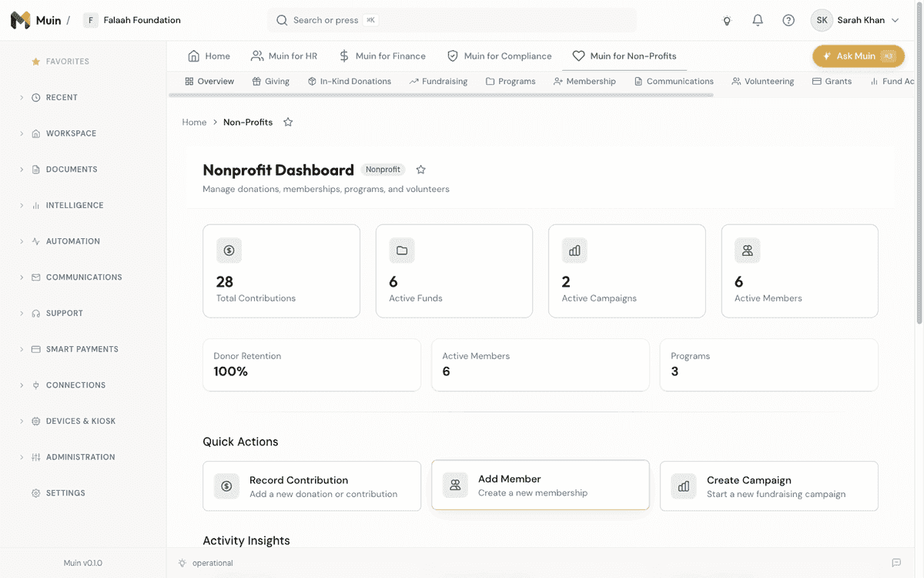Click the search input field
924x578 pixels.
[452, 20]
